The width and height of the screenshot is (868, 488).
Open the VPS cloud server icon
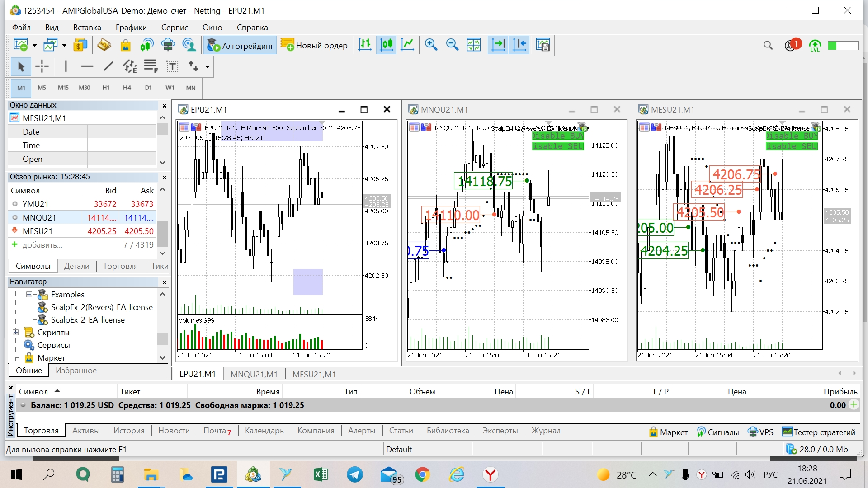[x=168, y=45]
